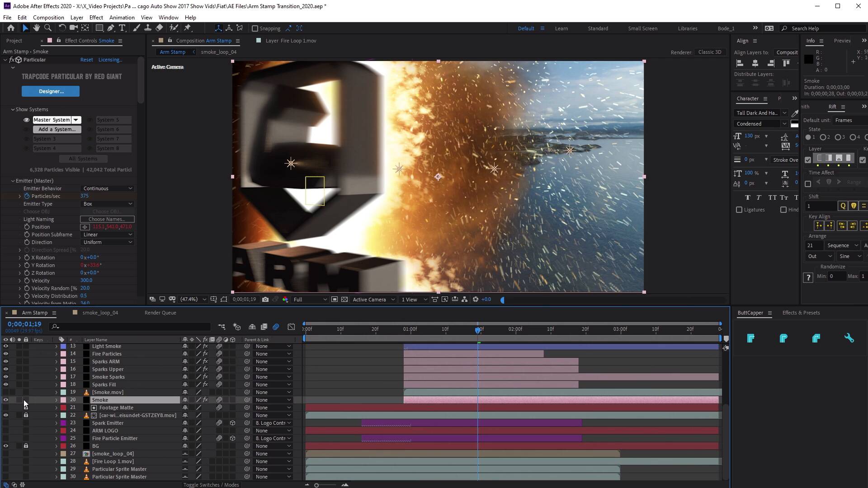Select the timeline current time input field
The width and height of the screenshot is (868, 488).
click(x=24, y=324)
